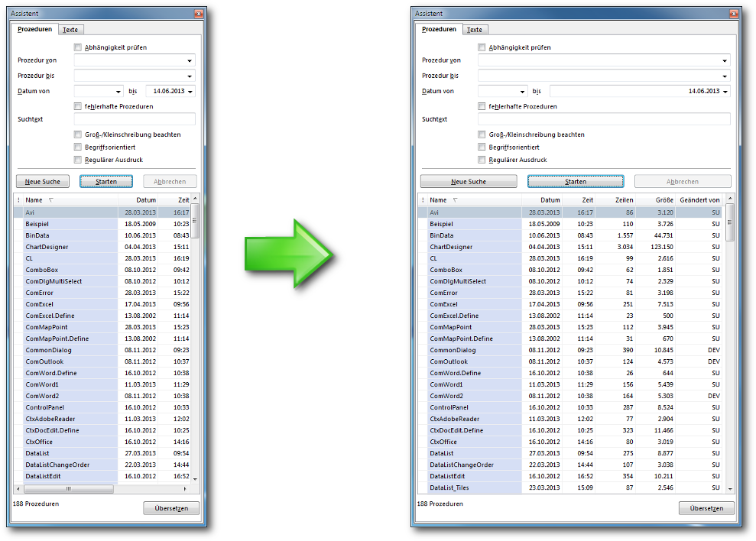Open the Prozedur von dropdown in wider window

click(x=724, y=60)
